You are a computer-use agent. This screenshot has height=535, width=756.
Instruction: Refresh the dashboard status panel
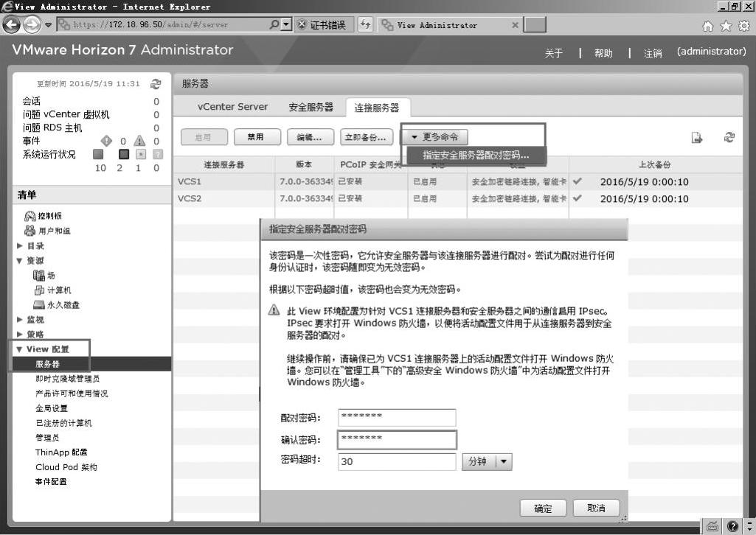click(155, 84)
